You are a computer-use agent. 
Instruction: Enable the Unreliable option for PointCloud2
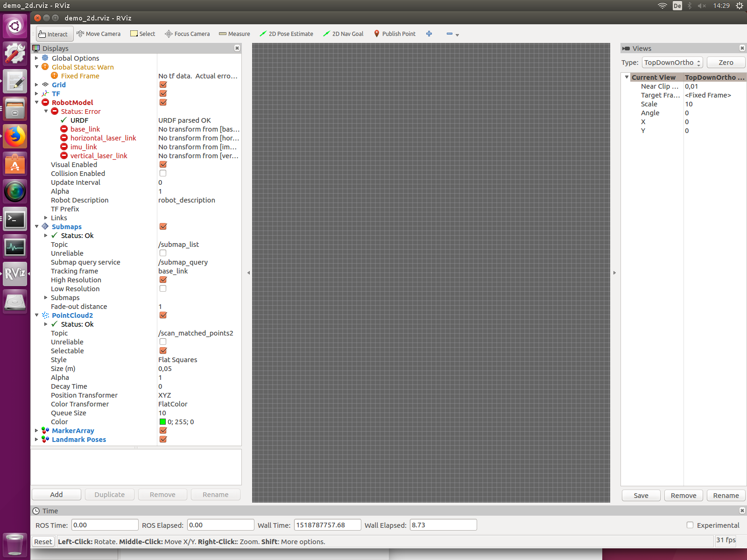[x=162, y=342]
